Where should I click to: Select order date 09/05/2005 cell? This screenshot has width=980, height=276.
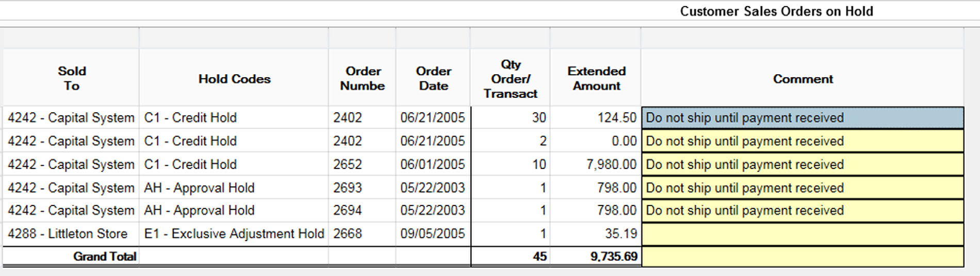coord(432,234)
